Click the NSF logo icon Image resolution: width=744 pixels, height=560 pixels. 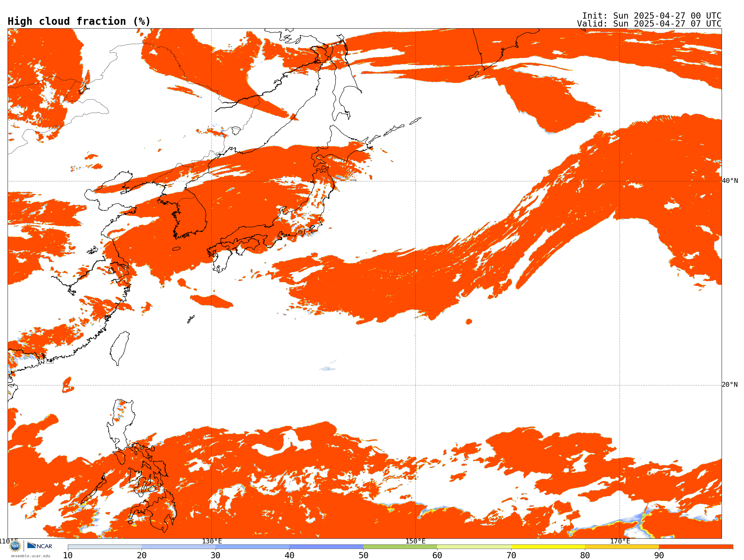point(15,546)
